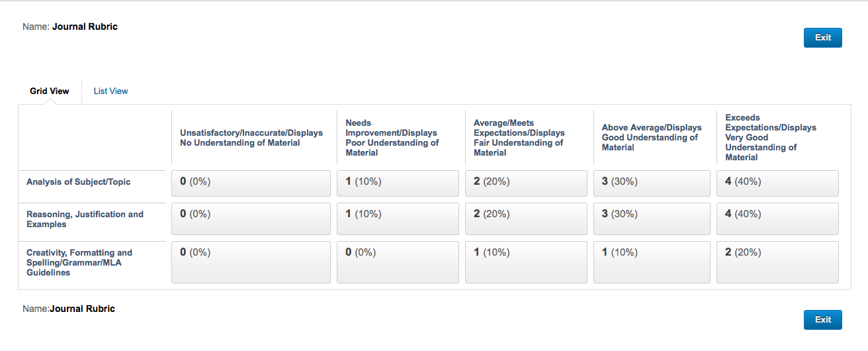Select 2 (20%) cell in Creativity, Formatting row
Screen dimensions: 868x351
click(777, 262)
